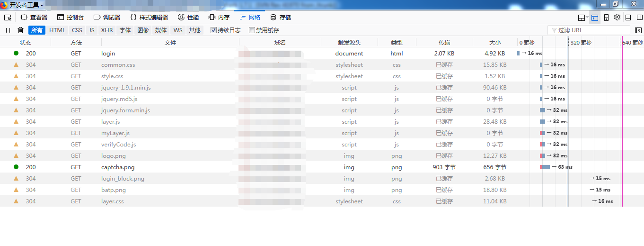This screenshot has height=246, width=644.
Task: Click the captcha.png waterfall timing bar
Action: coord(545,167)
